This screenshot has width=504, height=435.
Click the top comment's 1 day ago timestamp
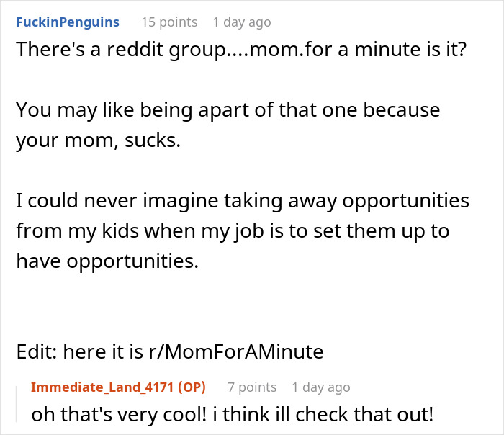[242, 22]
